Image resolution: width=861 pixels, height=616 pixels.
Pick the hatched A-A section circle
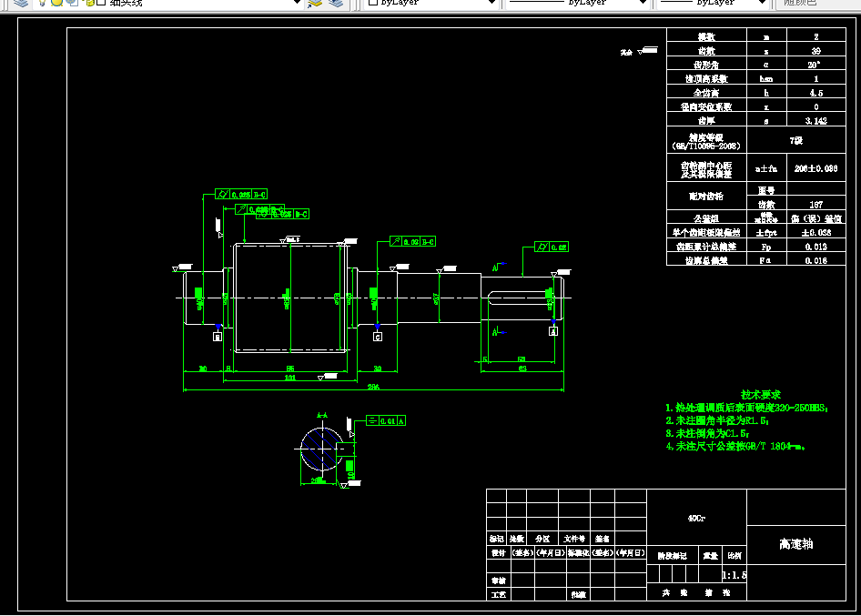[322, 449]
